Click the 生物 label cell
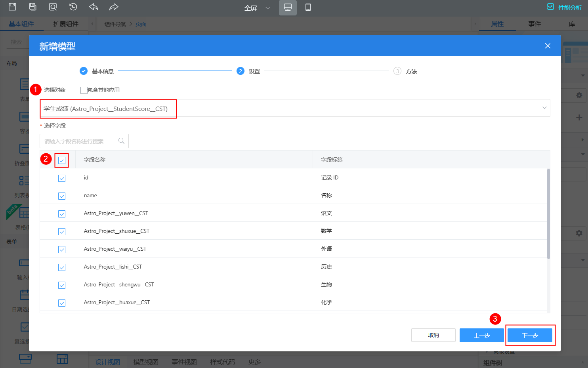588x368 pixels. point(326,284)
